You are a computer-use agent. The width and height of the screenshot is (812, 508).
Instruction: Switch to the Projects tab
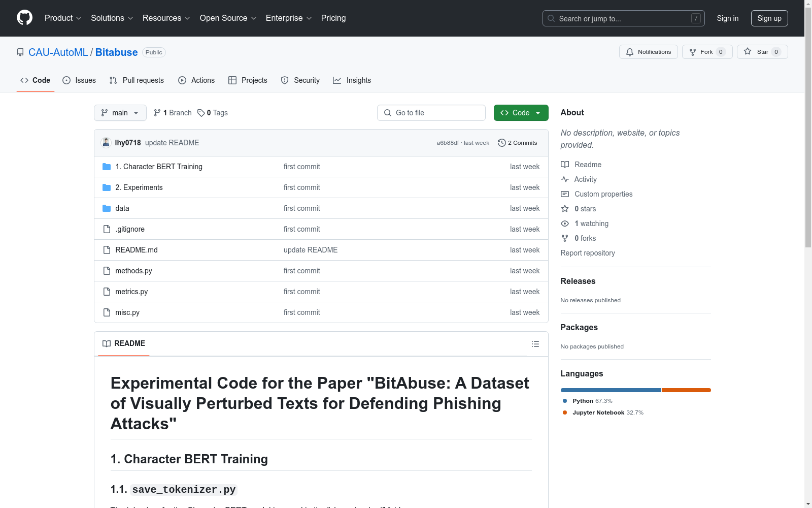[248, 80]
